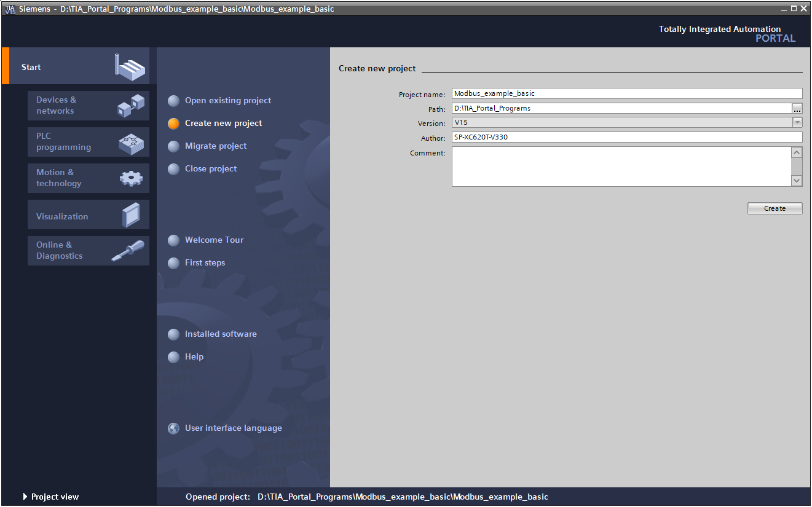Click the Visualization panel screen icon
Screen dimensions: 812x507
click(x=131, y=215)
